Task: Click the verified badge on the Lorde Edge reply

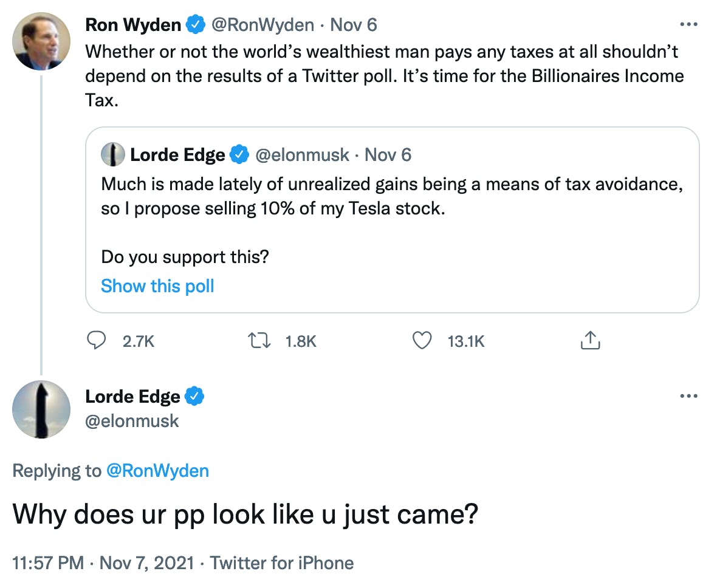Action: 194,397
